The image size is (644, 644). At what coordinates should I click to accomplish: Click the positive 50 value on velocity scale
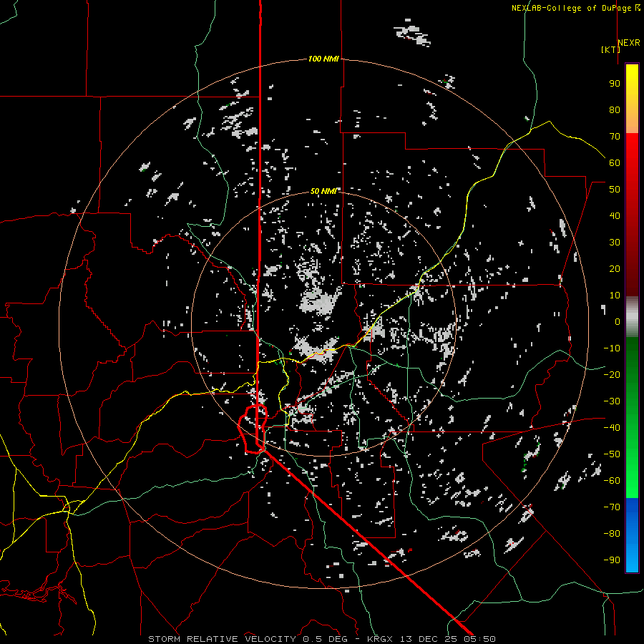[615, 190]
